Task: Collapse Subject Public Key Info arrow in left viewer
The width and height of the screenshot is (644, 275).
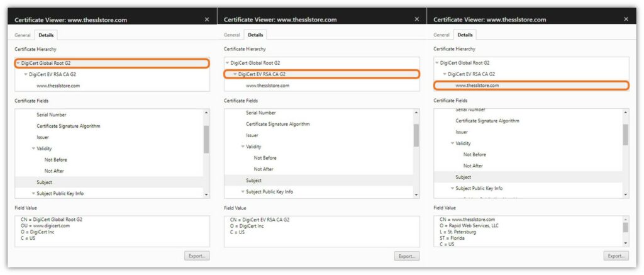Action: (x=34, y=193)
